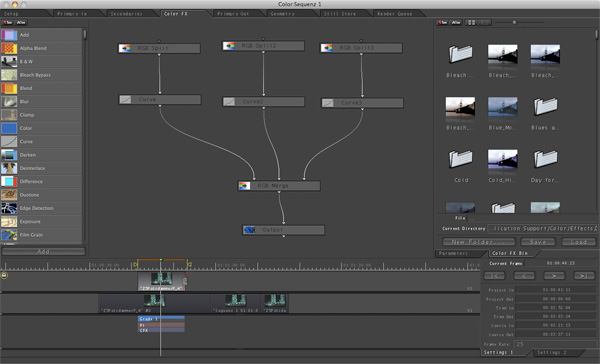The width and height of the screenshot is (600, 364).
Task: Select the Exposure node icon
Action: [9, 222]
